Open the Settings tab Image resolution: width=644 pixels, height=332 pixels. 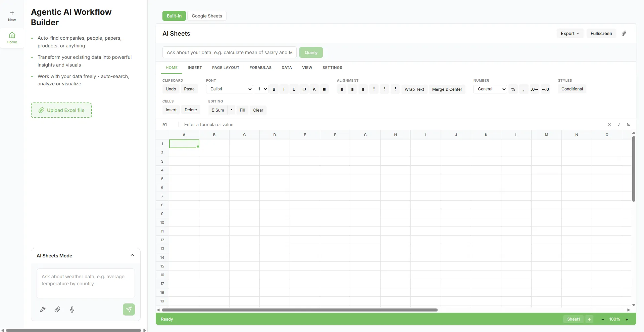click(332, 68)
